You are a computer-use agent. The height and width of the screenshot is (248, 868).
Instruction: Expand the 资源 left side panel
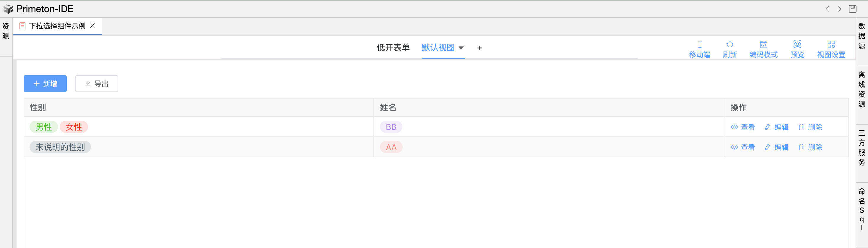[6, 31]
